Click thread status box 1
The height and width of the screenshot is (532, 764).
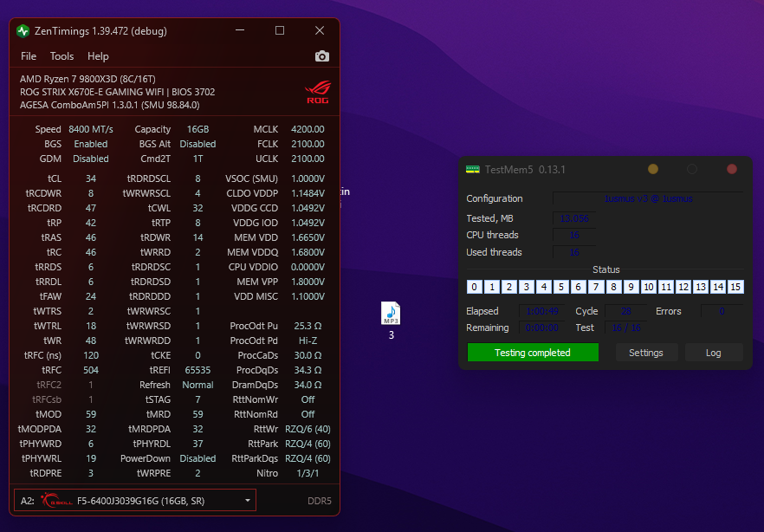click(492, 287)
